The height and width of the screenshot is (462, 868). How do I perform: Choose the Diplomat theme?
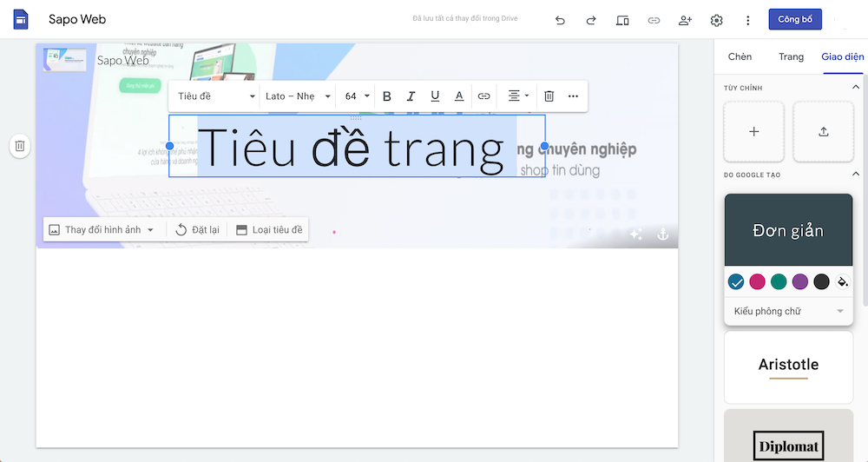789,436
